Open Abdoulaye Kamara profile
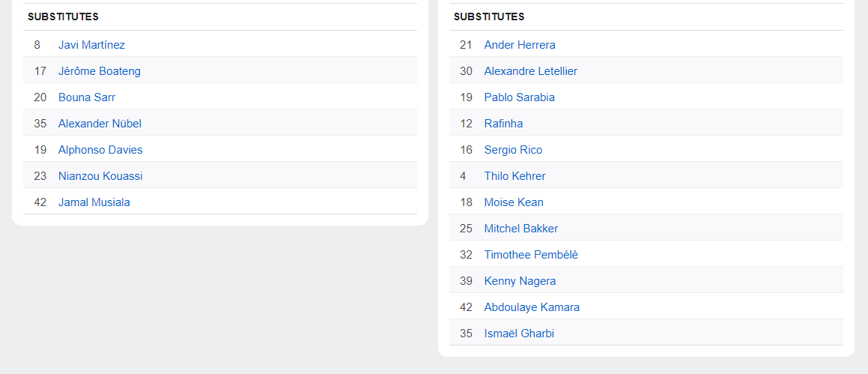 [532, 307]
